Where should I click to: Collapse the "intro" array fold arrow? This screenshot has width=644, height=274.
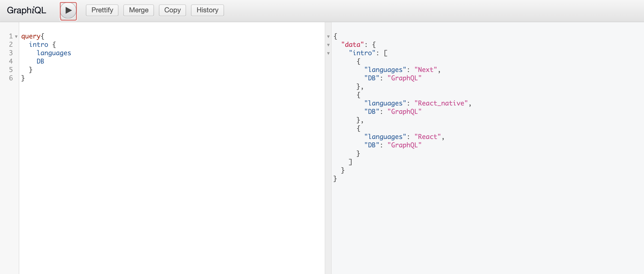click(328, 53)
